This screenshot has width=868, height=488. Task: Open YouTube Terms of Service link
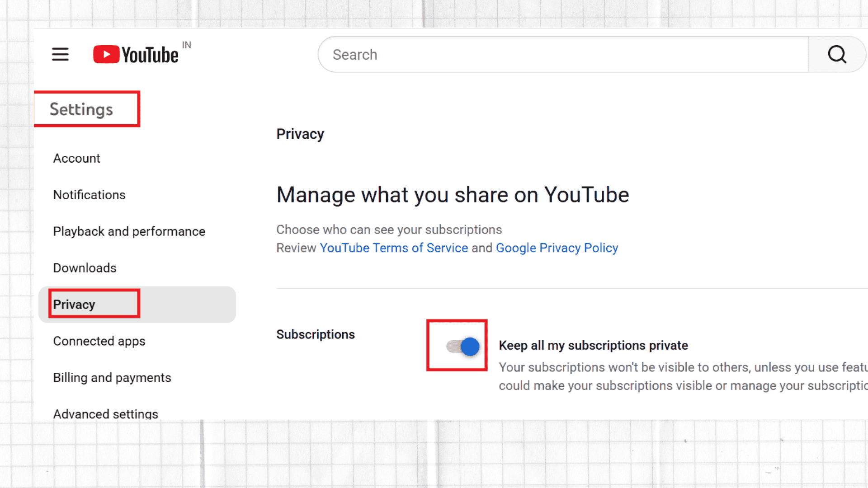pyautogui.click(x=394, y=248)
